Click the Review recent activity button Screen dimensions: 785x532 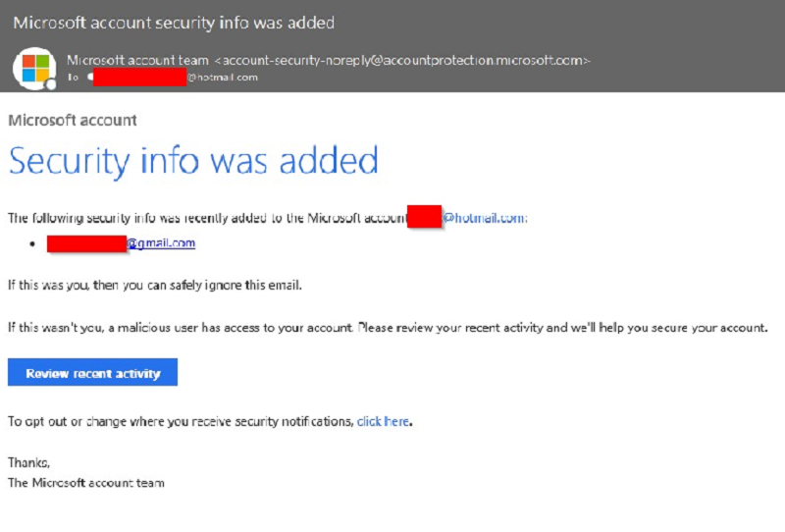[x=92, y=372]
